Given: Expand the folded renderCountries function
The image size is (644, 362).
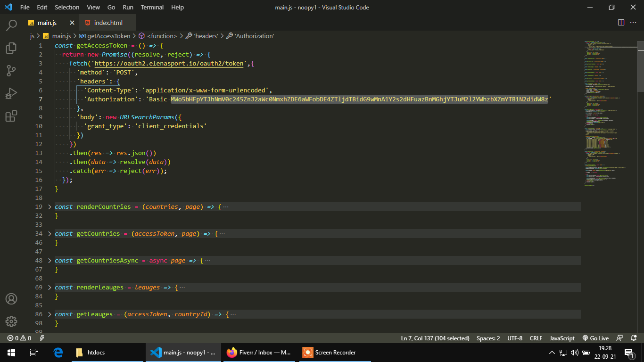Looking at the screenshot, I should tap(50, 207).
